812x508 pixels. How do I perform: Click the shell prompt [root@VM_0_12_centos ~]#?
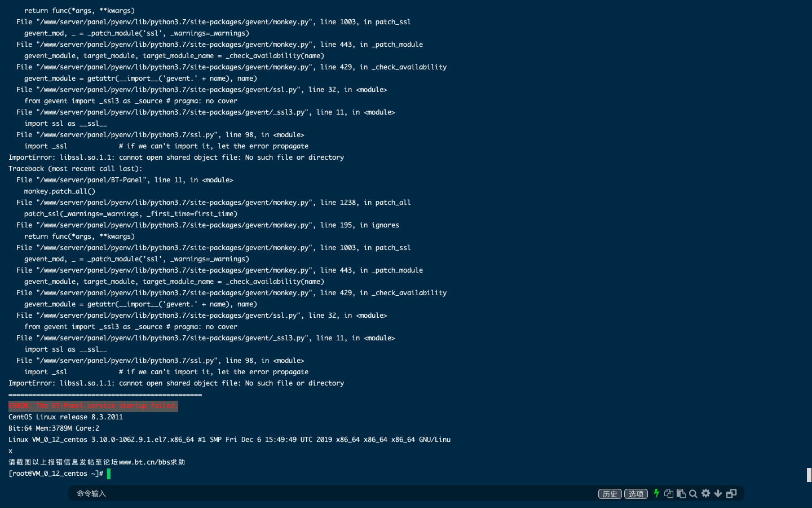pos(56,474)
